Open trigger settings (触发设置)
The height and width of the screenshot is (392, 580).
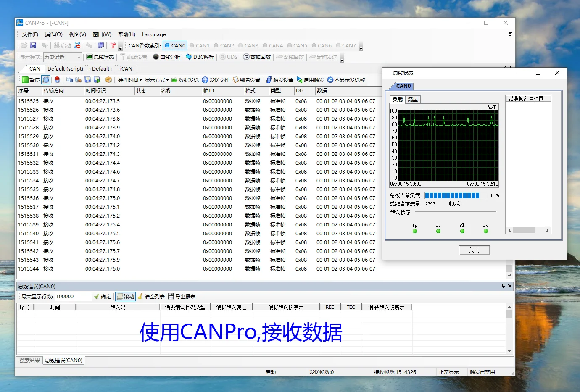[x=279, y=80]
